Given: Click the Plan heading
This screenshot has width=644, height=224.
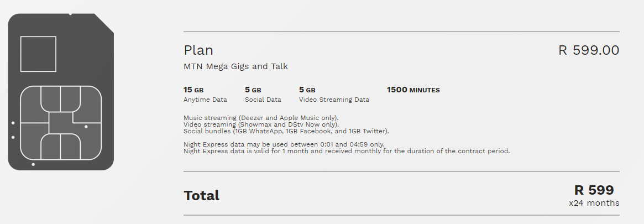Looking at the screenshot, I should 198,50.
